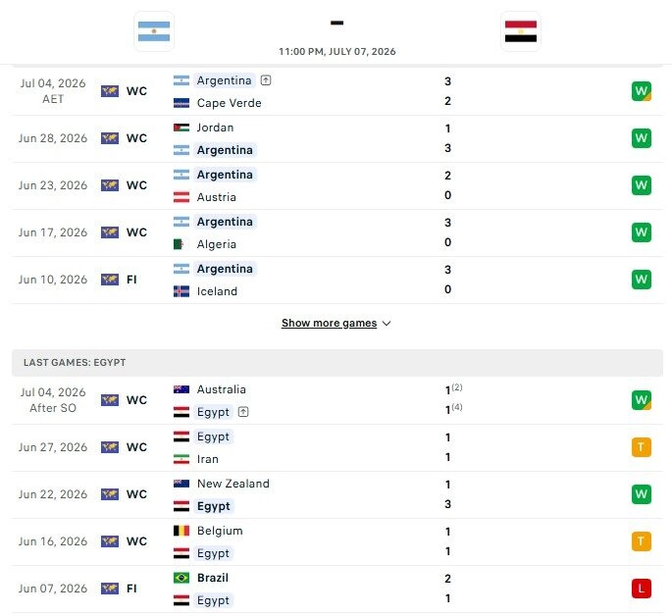Viewport: 672px width, 616px height.
Task: Open the Jun 23, 2026 Argentina vs Austria match row
Action: click(337, 186)
